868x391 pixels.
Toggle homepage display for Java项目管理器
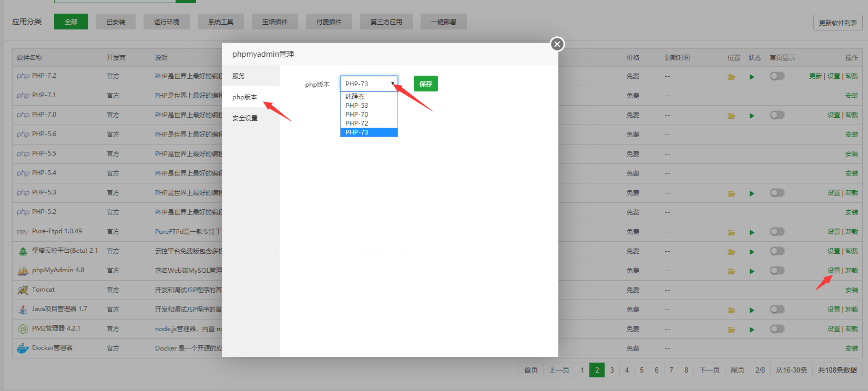(777, 310)
